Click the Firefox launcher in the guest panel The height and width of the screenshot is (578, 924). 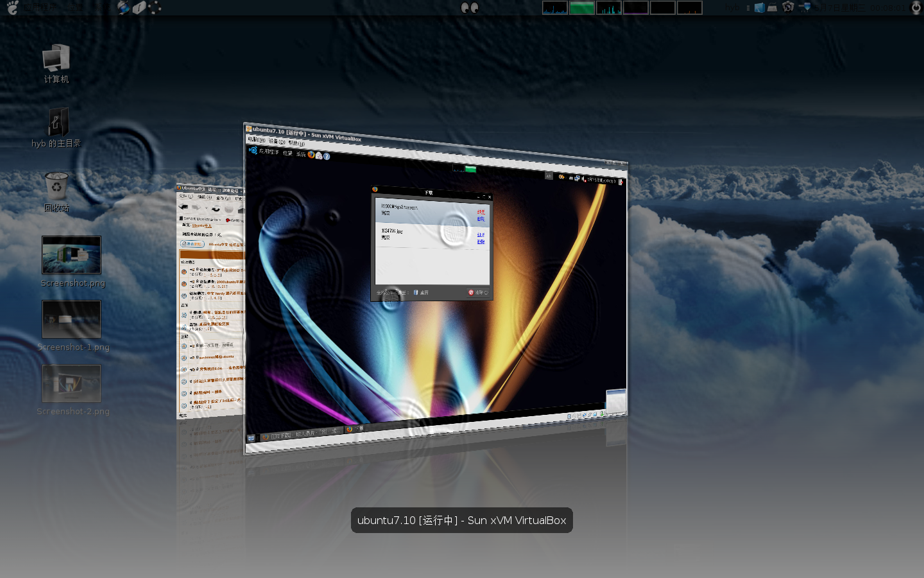pyautogui.click(x=311, y=155)
